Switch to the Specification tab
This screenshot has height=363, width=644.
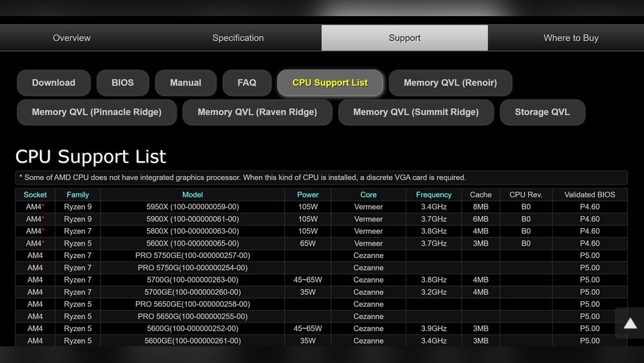point(238,38)
